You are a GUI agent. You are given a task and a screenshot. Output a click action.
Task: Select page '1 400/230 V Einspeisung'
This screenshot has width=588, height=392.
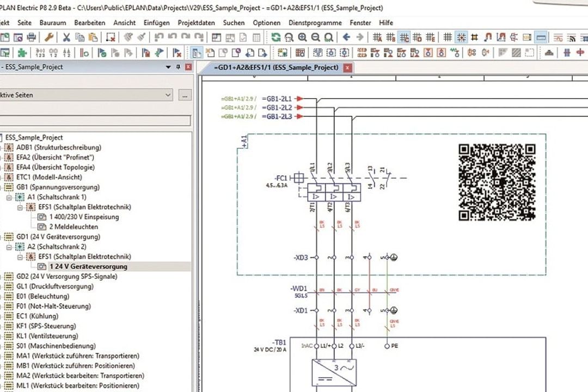pos(84,217)
